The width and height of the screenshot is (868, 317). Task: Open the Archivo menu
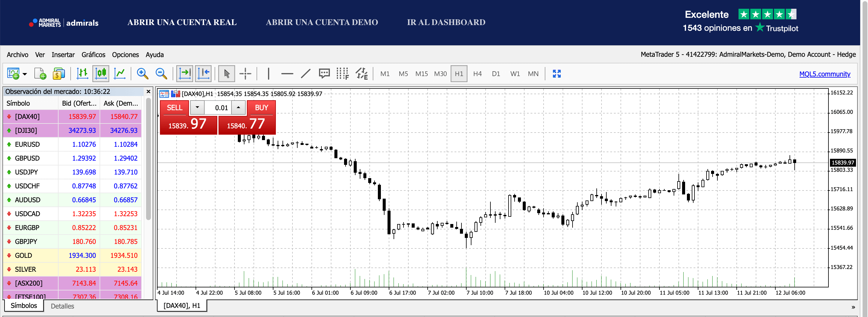(x=18, y=55)
